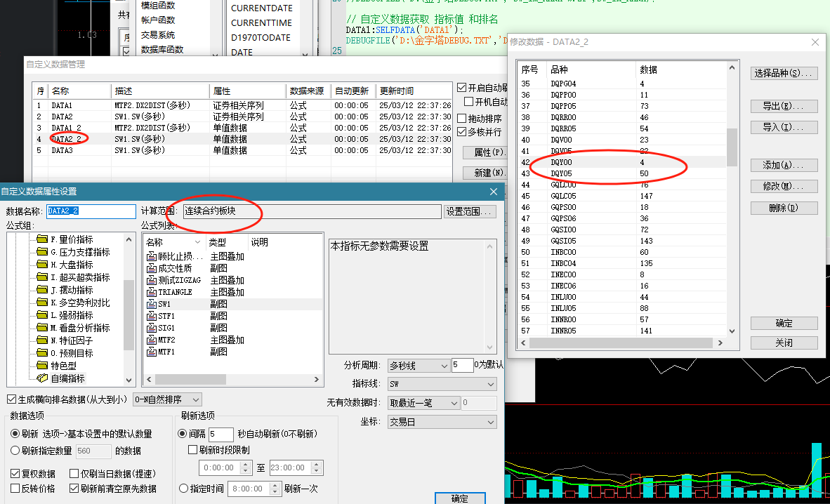Open the G.压力支撑指标 folder icon
This screenshot has width=830, height=504.
42,252
